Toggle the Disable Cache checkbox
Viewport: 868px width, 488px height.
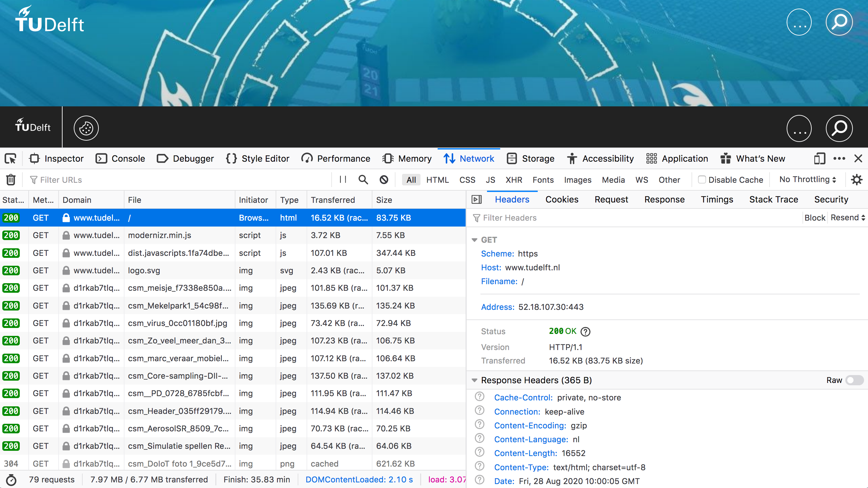(x=702, y=180)
